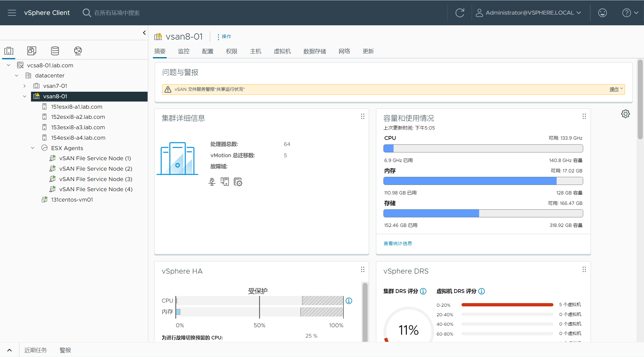This screenshot has height=357, width=644.
Task: Open the vSphere HA card drag handle menu
Action: coord(363,269)
